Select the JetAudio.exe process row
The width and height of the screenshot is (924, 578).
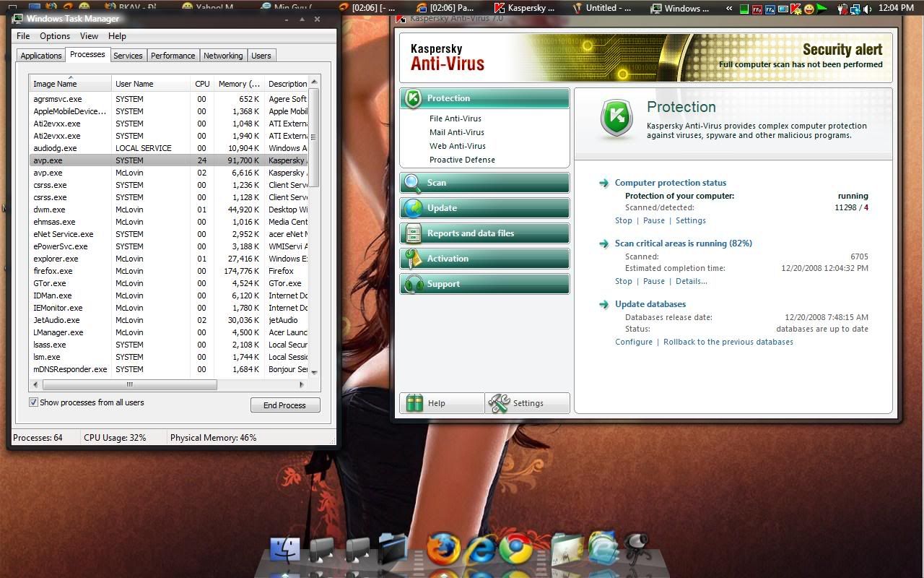tap(169, 320)
